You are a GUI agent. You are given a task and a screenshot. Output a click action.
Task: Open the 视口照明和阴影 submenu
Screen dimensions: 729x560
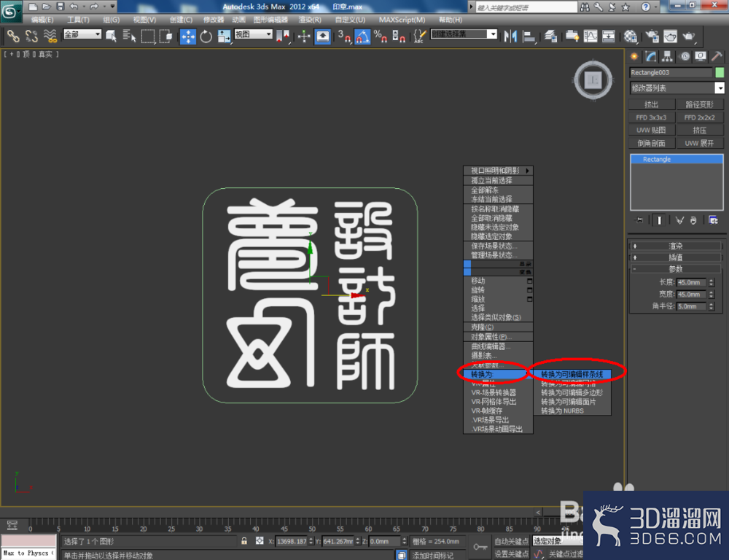[x=498, y=171]
